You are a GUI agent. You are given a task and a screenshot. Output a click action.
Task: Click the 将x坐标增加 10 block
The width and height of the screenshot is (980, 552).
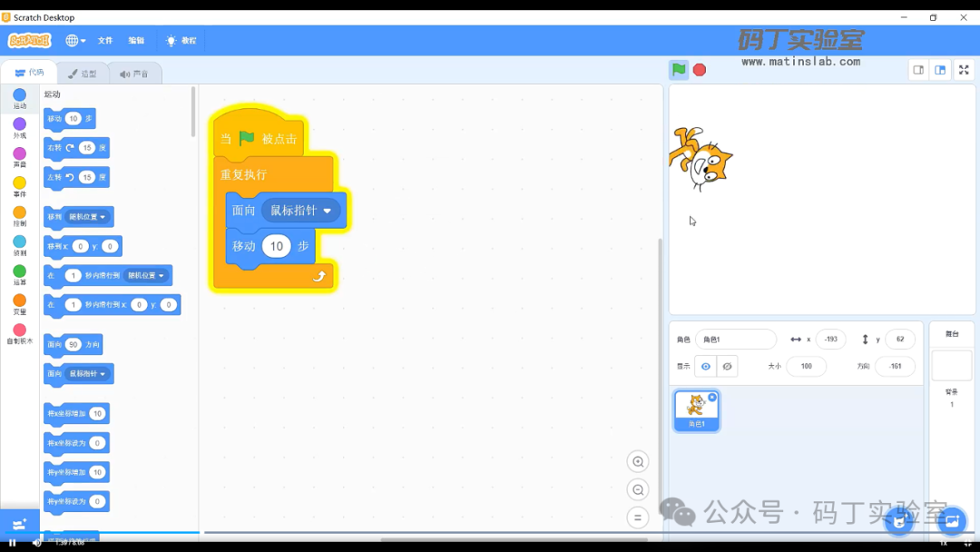coord(76,414)
